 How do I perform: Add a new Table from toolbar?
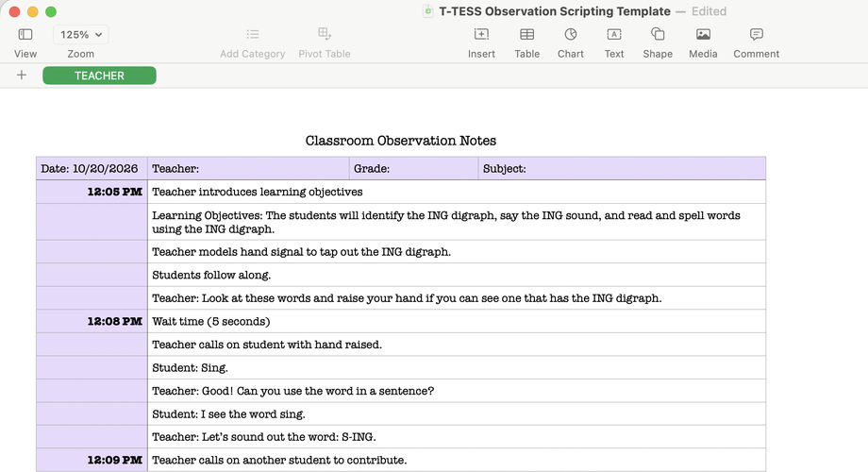527,34
